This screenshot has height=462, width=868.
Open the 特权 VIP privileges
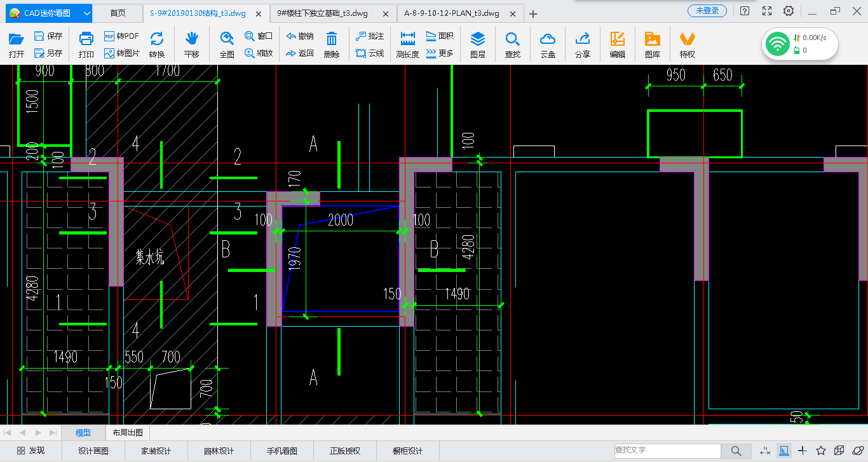coord(688,45)
